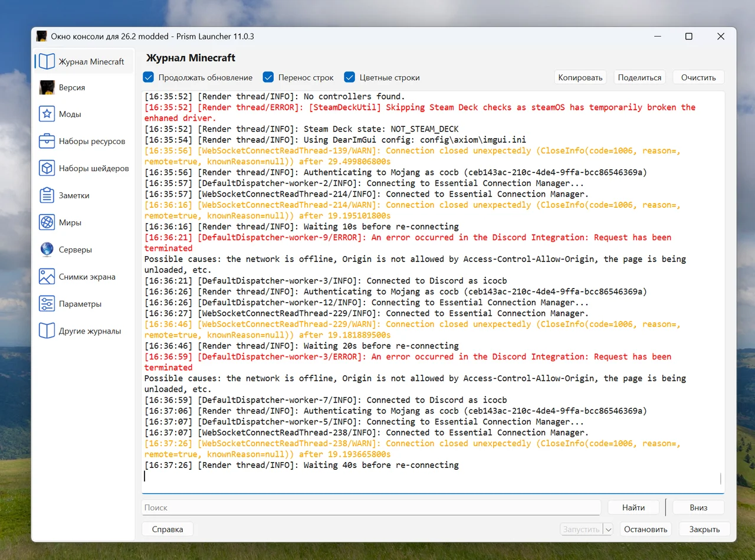Open the Миры globe icon
Viewport: 755px width, 560px height.
[47, 222]
